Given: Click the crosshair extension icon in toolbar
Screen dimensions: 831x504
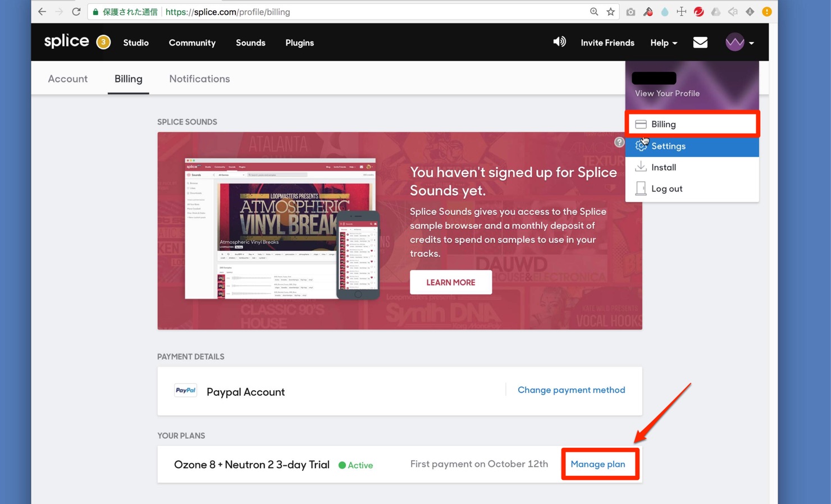Looking at the screenshot, I should [681, 12].
